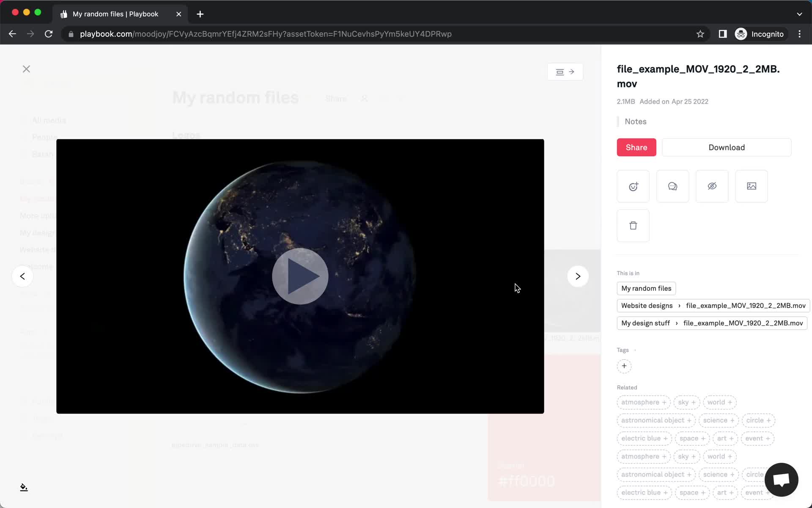Click the loop/replay icon in the sidebar
The image size is (812, 508).
coord(633,185)
